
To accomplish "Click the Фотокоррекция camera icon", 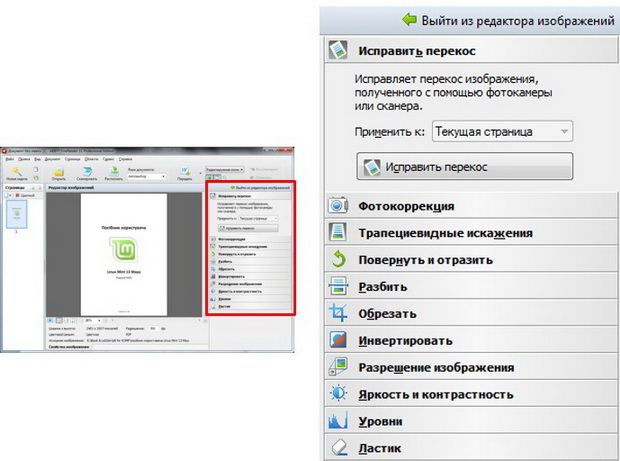I will 337,206.
